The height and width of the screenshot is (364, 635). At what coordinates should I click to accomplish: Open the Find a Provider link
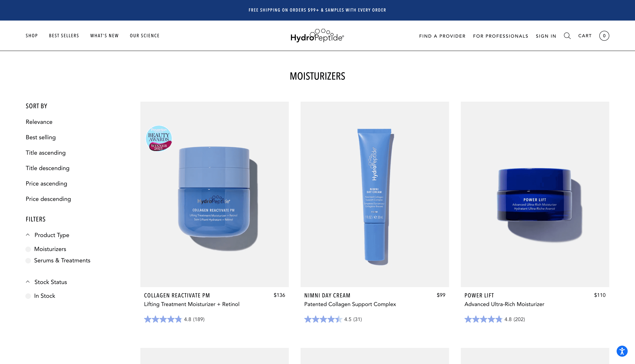(442, 36)
